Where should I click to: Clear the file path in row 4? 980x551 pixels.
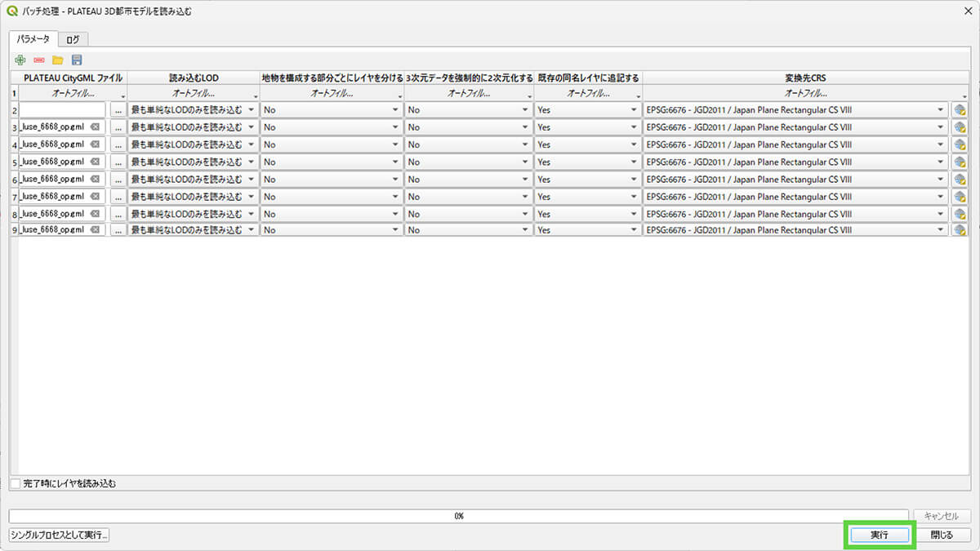95,144
